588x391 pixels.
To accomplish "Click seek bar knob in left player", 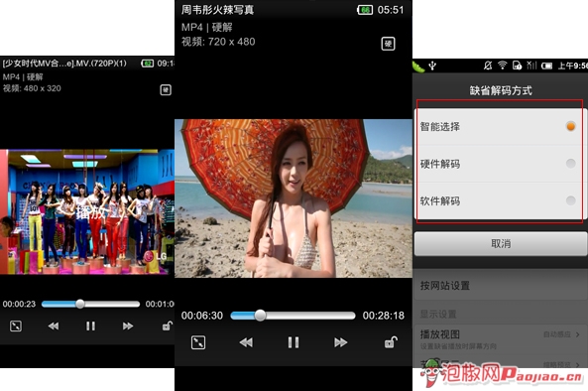I will [80, 304].
